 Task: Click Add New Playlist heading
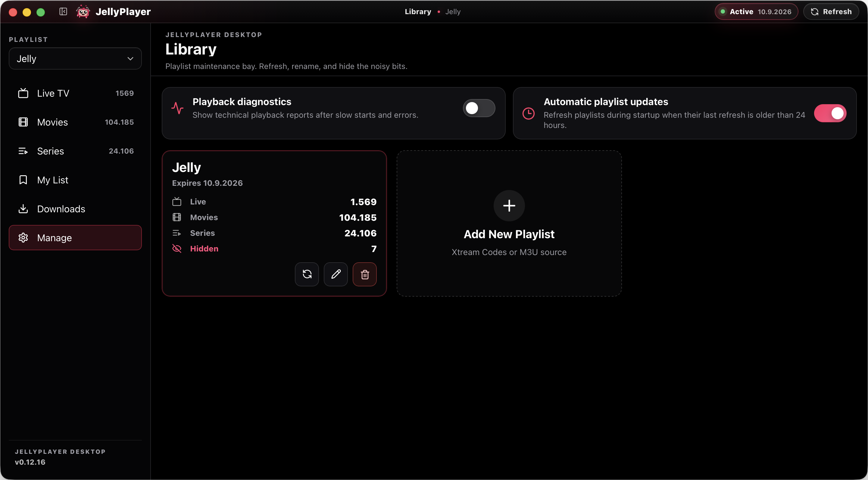(509, 234)
